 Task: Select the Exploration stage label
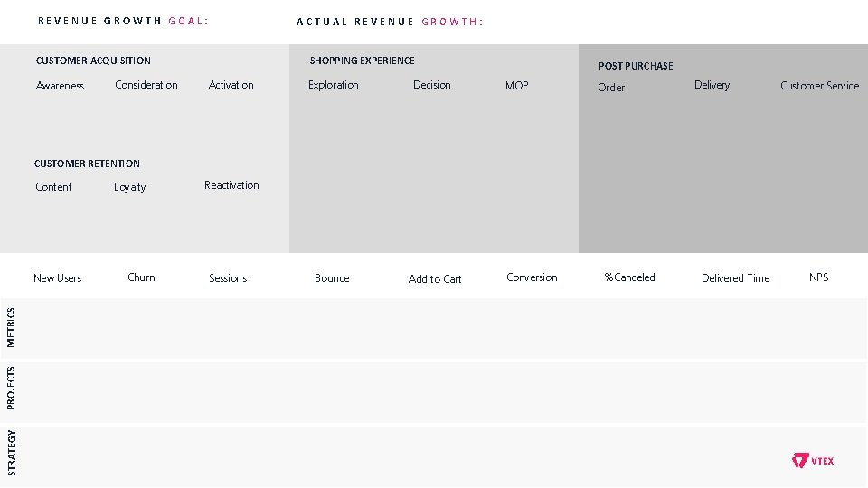(x=333, y=85)
